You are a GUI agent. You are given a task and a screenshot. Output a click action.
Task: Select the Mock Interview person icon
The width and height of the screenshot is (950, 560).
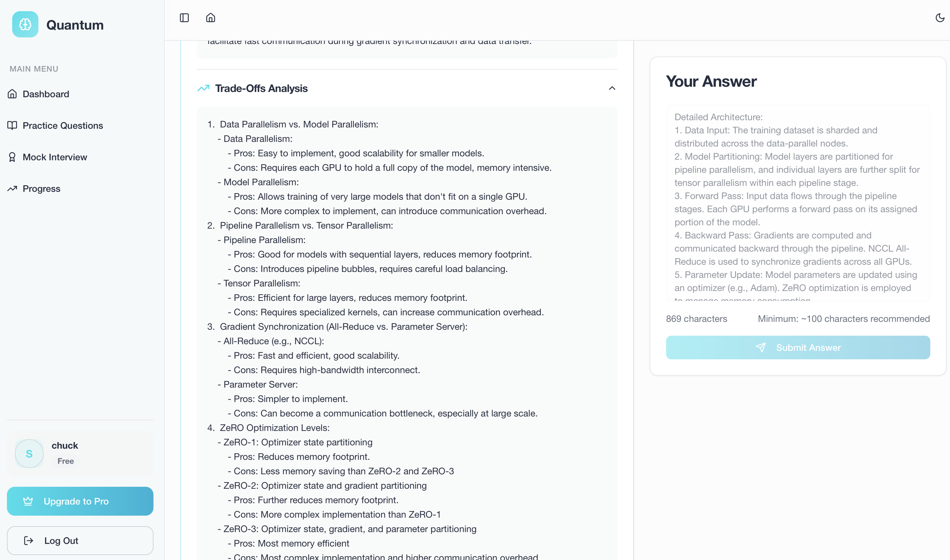tap(12, 157)
